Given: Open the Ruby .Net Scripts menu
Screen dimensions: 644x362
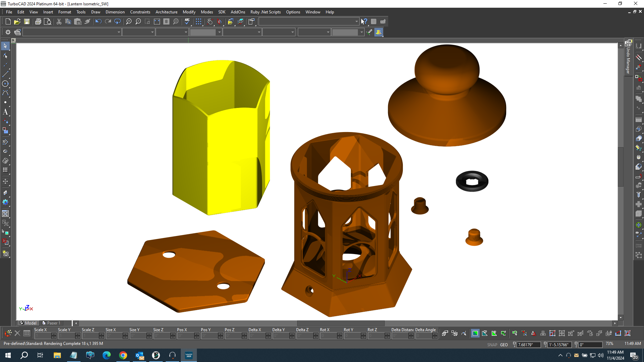Looking at the screenshot, I should point(265,12).
